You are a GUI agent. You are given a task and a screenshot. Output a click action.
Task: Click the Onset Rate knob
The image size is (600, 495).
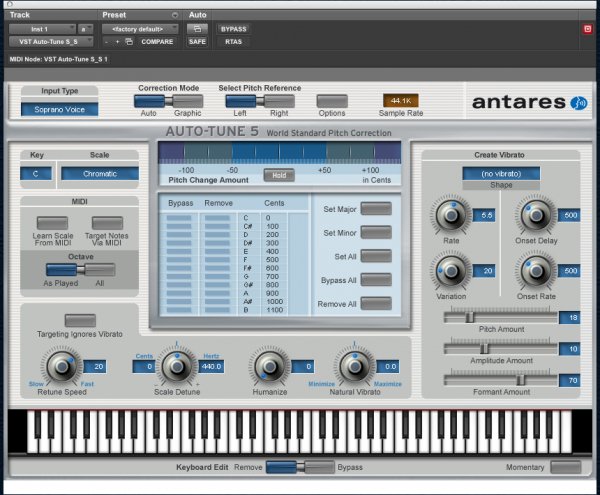(x=536, y=271)
